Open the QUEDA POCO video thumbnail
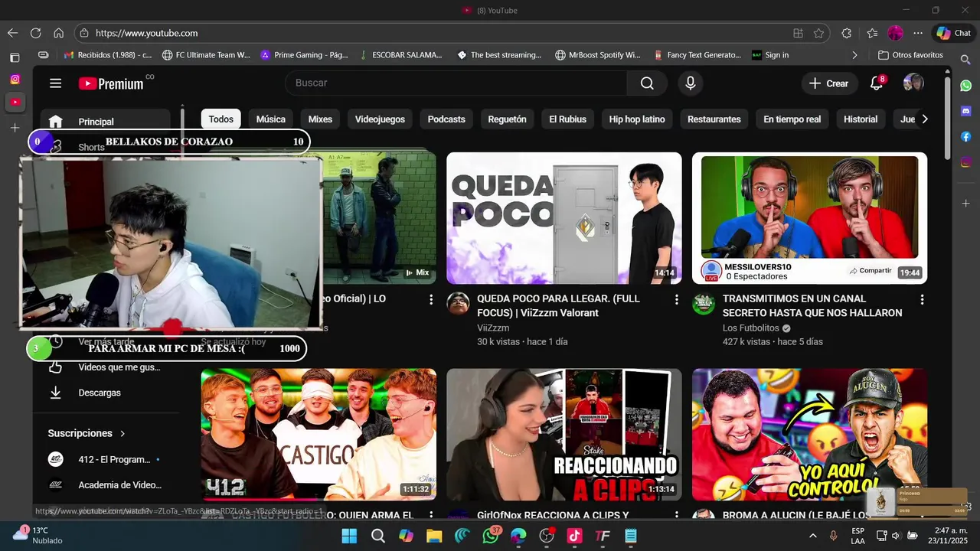 click(564, 218)
